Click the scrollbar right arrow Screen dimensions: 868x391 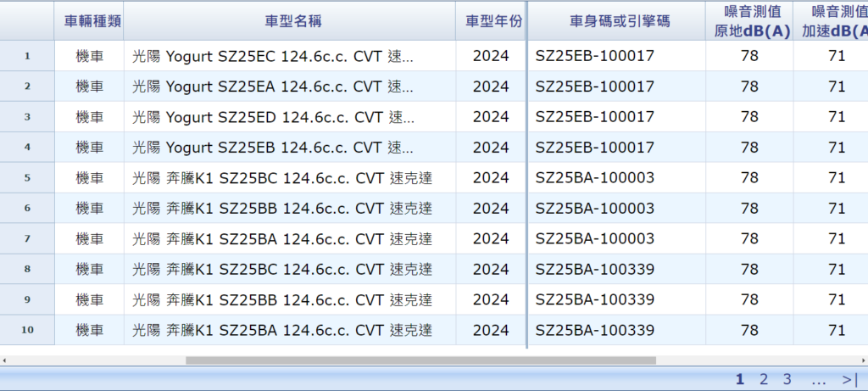pos(864,360)
